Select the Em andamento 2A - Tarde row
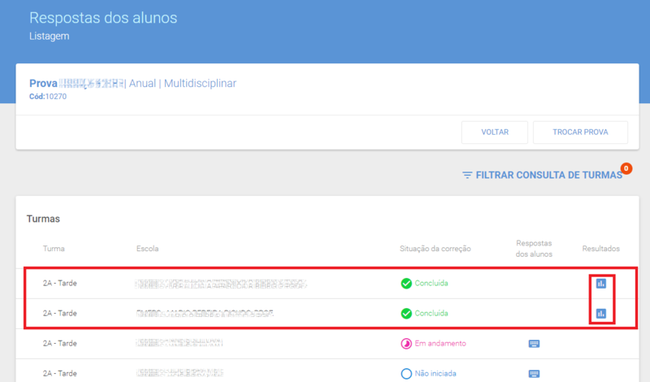 pos(327,343)
